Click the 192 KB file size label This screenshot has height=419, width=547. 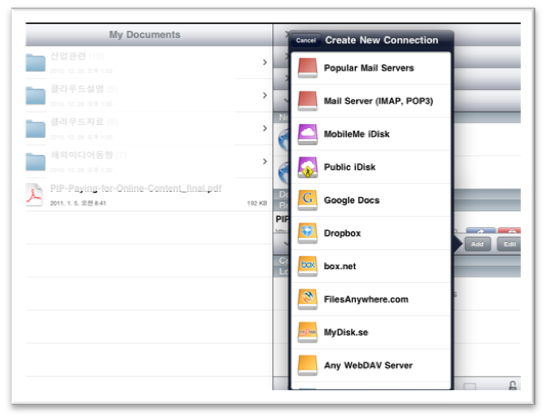[x=257, y=203]
